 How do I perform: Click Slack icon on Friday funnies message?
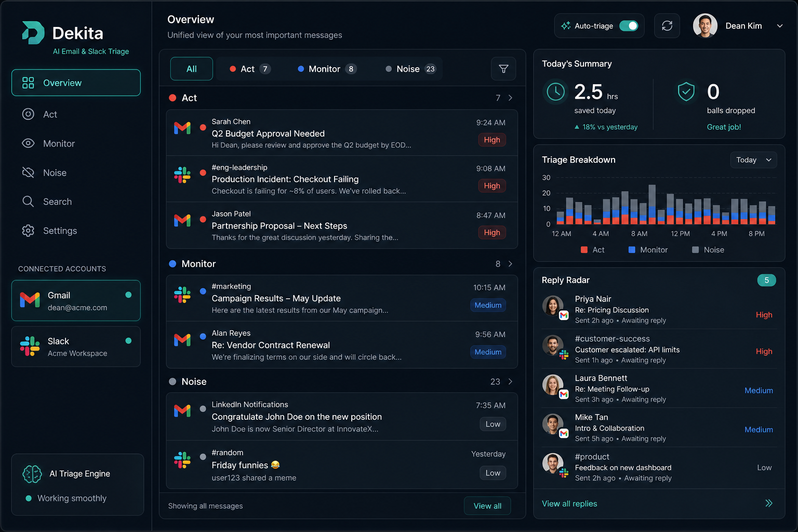[182, 460]
